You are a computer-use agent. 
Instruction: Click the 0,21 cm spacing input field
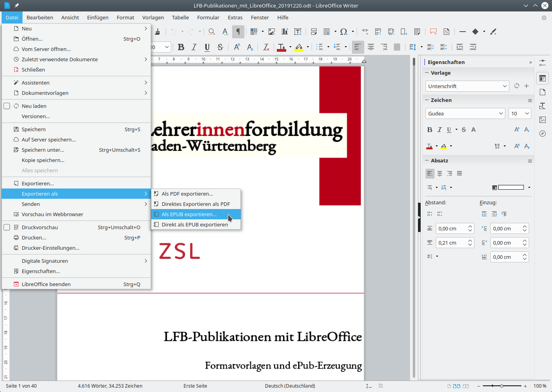tap(451, 243)
